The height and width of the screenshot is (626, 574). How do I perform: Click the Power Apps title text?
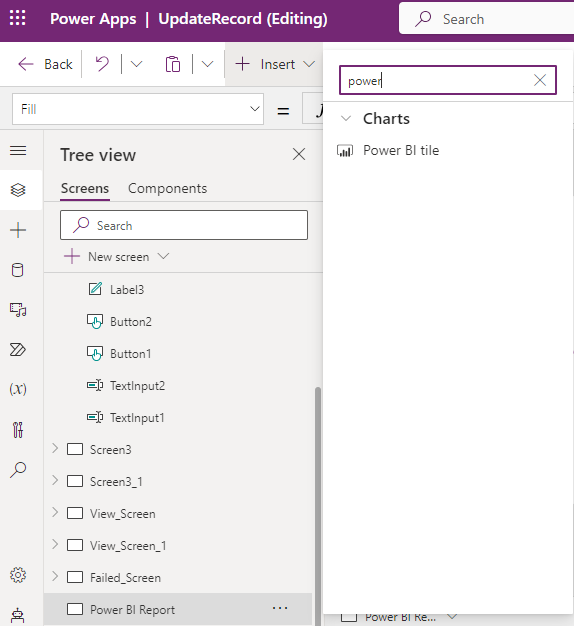[x=93, y=19]
